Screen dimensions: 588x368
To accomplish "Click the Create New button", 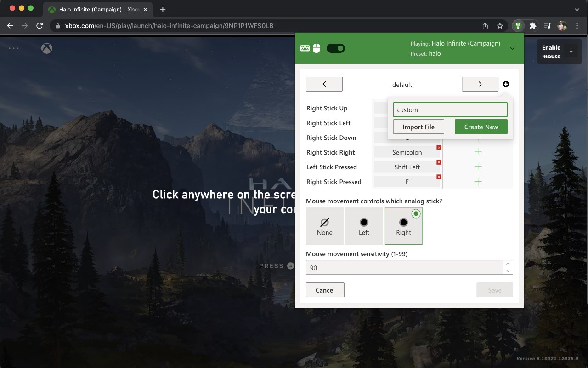I will coord(481,127).
